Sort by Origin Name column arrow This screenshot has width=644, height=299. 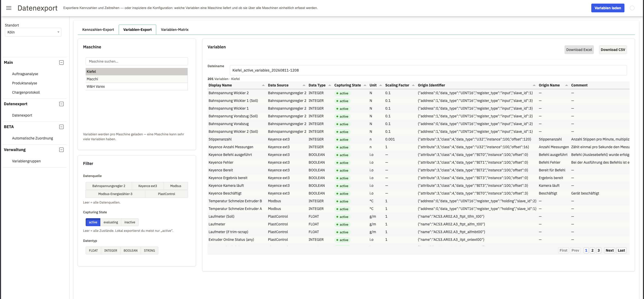(567, 85)
